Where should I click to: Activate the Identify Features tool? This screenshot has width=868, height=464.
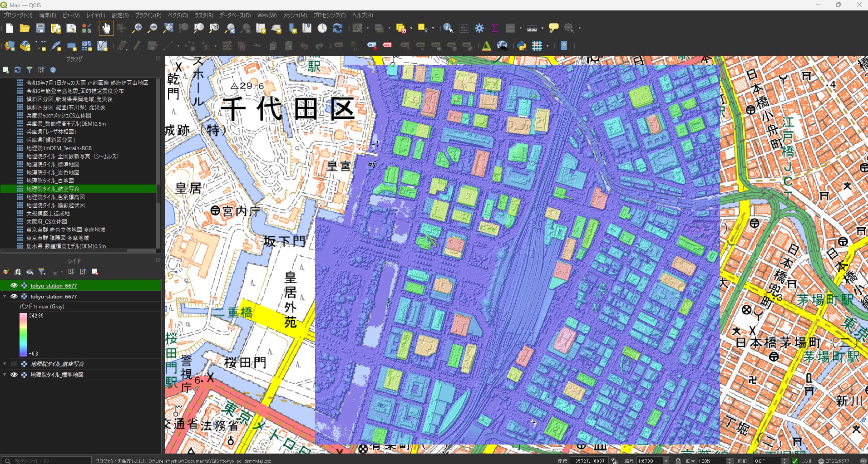pyautogui.click(x=448, y=28)
